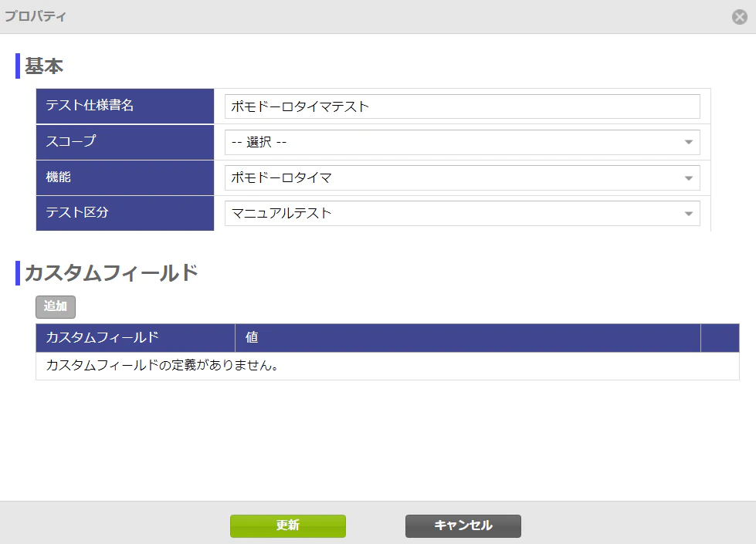This screenshot has width=756, height=544.
Task: Click the テスト区分 label cell
Action: pyautogui.click(x=125, y=213)
